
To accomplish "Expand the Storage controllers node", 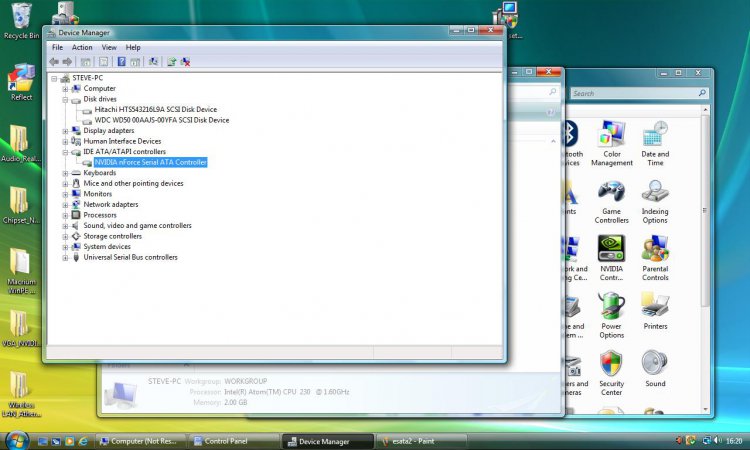I will [65, 236].
